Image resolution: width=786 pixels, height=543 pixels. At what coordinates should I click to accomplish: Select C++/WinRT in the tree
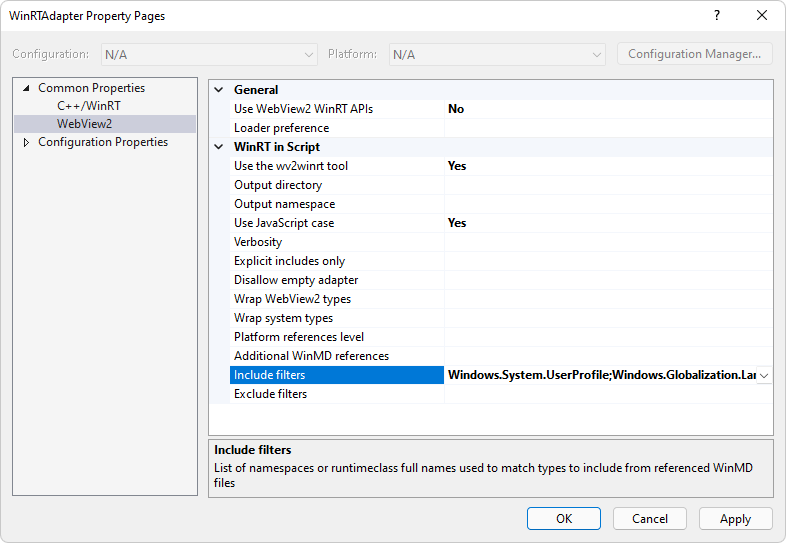[x=89, y=106]
